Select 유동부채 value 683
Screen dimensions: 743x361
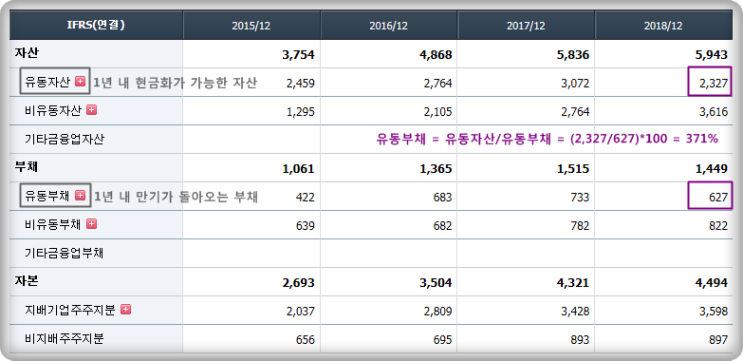[443, 197]
